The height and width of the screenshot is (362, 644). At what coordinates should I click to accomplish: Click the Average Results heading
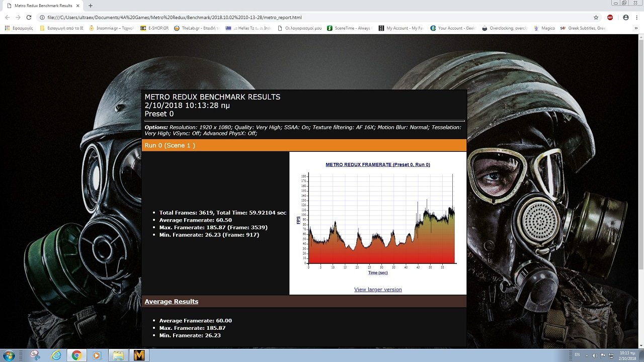pyautogui.click(x=171, y=302)
